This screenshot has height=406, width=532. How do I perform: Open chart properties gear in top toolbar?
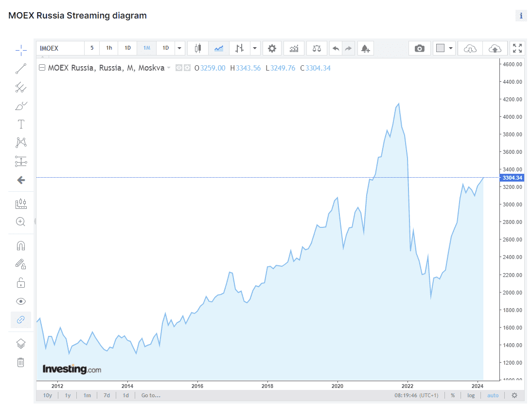pos(272,48)
